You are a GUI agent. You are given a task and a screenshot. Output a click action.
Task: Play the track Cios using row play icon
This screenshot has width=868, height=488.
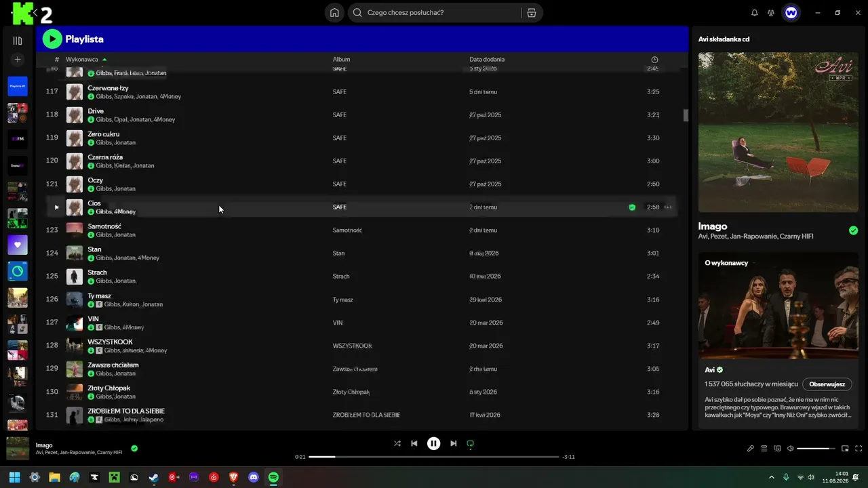tap(56, 207)
